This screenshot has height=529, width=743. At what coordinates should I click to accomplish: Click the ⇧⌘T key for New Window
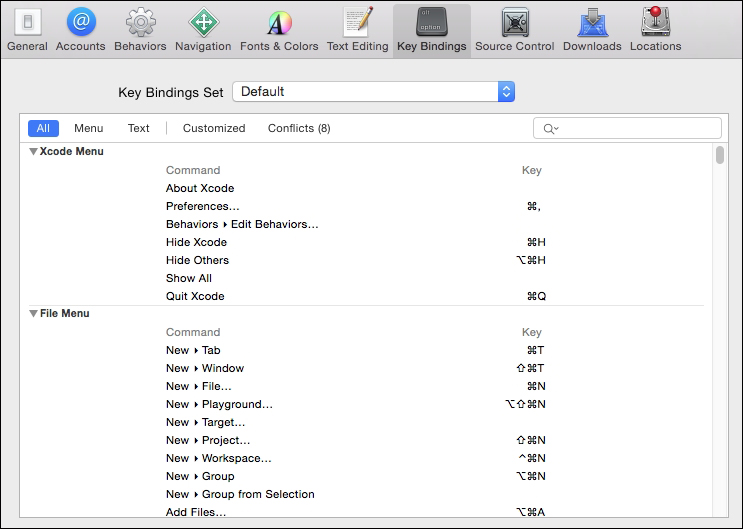[x=530, y=368]
